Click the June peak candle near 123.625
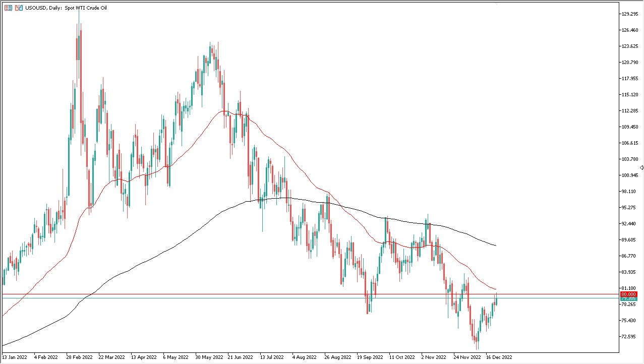The image size is (644, 364). (210, 50)
